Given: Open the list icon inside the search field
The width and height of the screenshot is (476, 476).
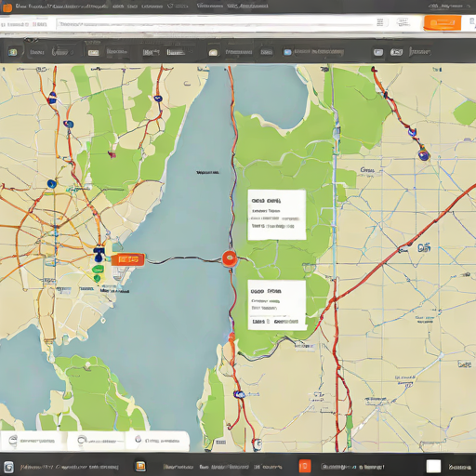Looking at the screenshot, I should click(380, 22).
